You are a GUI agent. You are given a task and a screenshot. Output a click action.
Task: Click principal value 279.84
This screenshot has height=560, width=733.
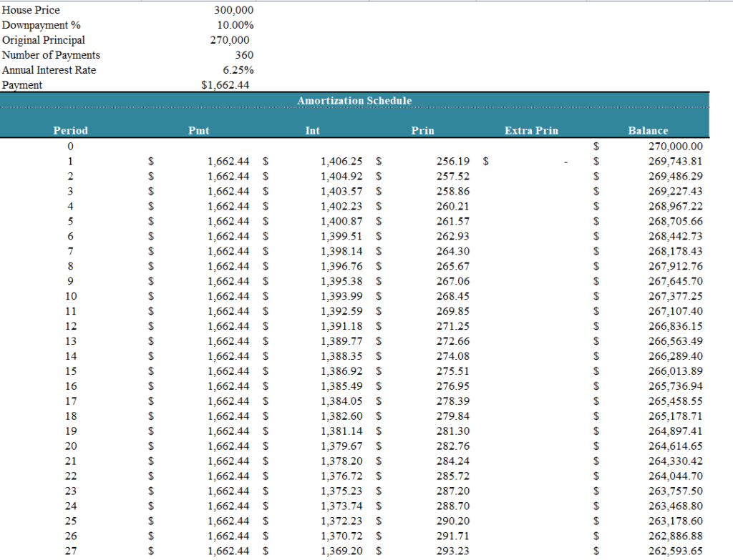453,416
